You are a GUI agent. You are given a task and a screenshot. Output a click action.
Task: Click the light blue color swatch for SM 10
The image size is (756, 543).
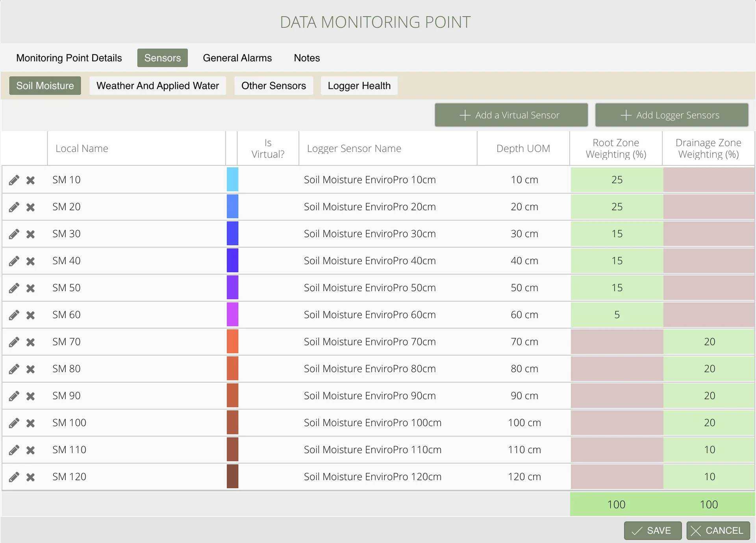click(232, 180)
